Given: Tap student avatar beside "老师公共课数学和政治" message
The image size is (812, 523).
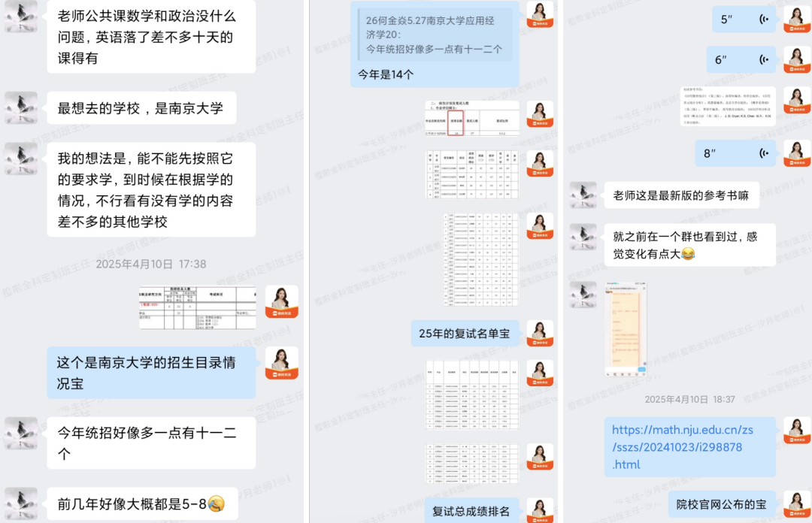Looking at the screenshot, I should point(21,16).
